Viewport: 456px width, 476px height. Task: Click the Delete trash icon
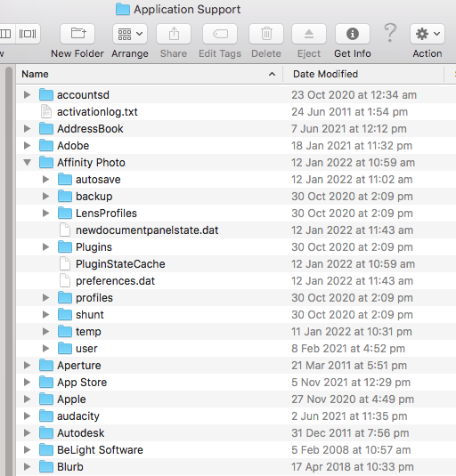(x=266, y=34)
